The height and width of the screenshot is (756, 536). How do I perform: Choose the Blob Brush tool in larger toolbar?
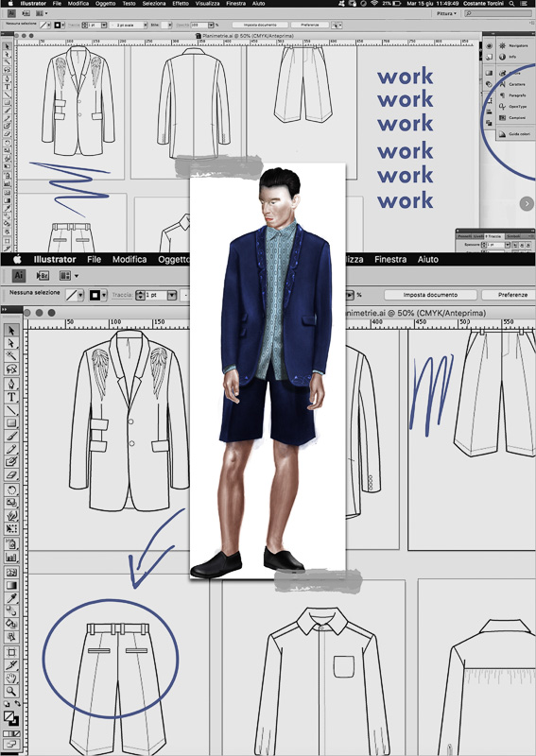[11, 462]
